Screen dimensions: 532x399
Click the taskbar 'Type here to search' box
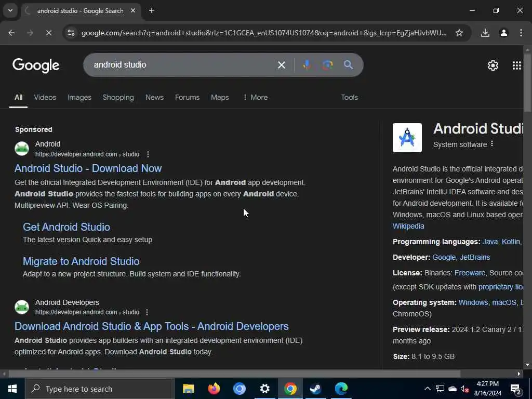[x=99, y=389]
